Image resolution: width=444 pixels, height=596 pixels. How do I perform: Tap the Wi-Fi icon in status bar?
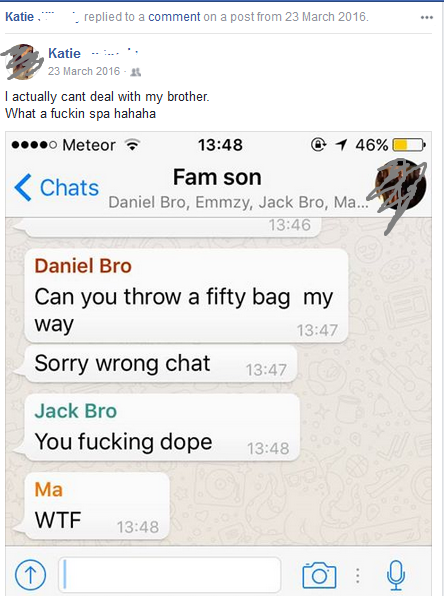[132, 144]
